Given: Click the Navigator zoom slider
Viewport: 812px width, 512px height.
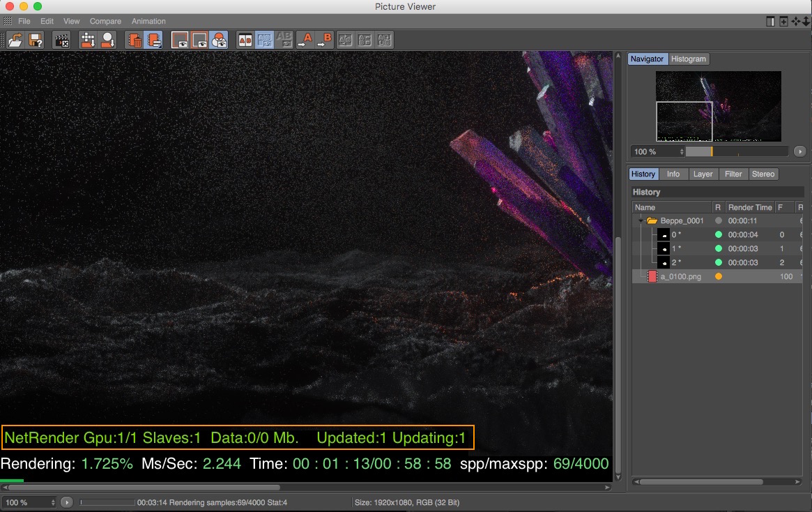Looking at the screenshot, I should click(x=737, y=152).
